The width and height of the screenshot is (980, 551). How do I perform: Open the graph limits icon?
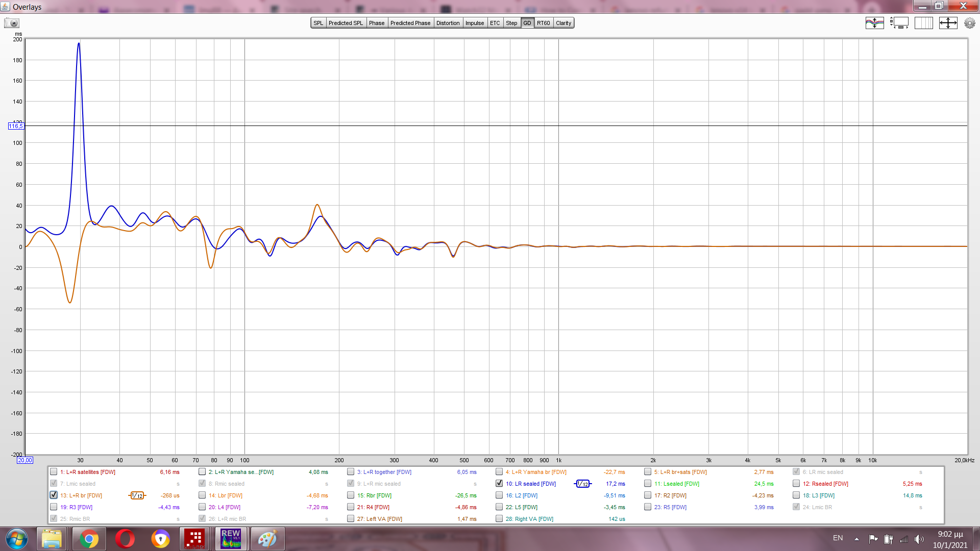[x=948, y=23]
